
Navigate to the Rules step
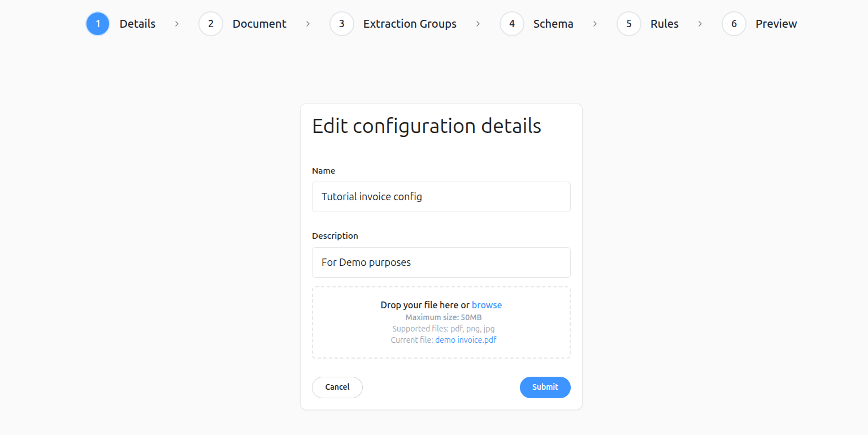(664, 24)
